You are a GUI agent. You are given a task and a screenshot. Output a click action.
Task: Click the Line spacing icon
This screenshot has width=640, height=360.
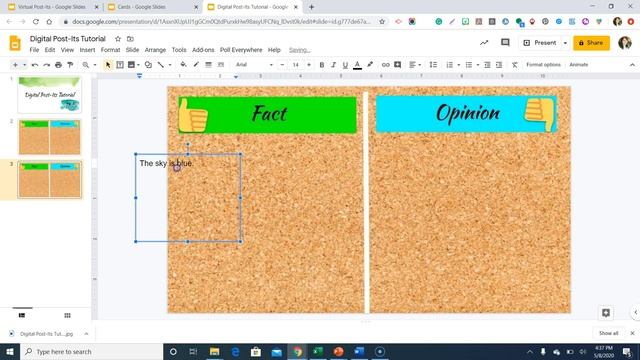coord(433,65)
